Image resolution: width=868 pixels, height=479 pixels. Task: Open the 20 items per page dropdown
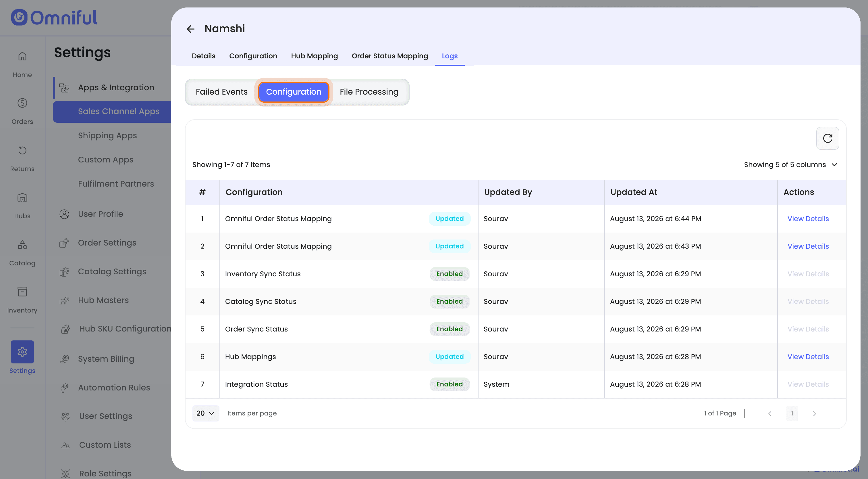pos(206,413)
